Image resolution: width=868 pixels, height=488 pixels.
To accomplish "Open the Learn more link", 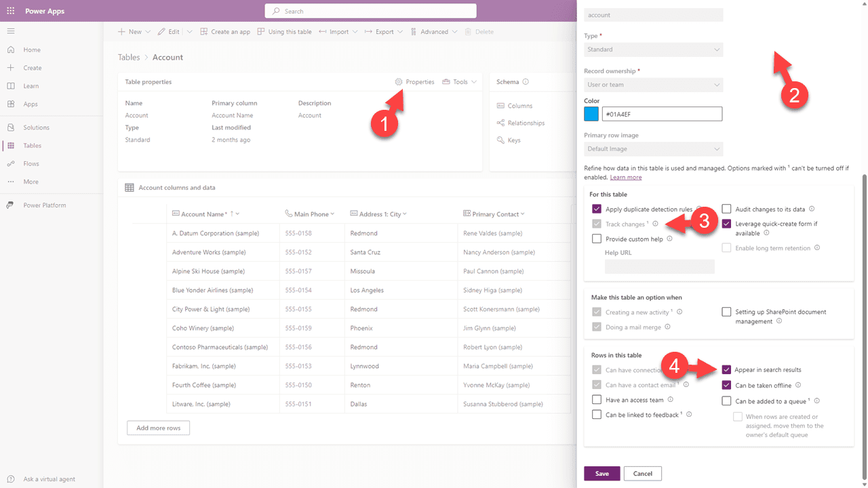I will pos(625,177).
